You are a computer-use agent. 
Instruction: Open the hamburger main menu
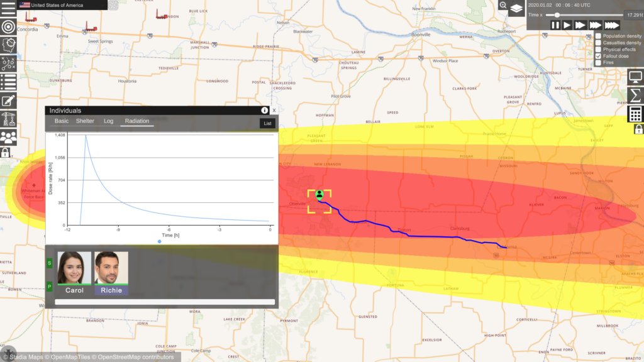click(x=8, y=8)
